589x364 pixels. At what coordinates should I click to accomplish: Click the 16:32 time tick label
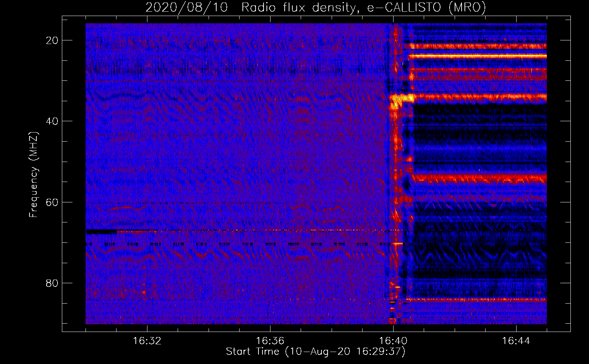147,341
